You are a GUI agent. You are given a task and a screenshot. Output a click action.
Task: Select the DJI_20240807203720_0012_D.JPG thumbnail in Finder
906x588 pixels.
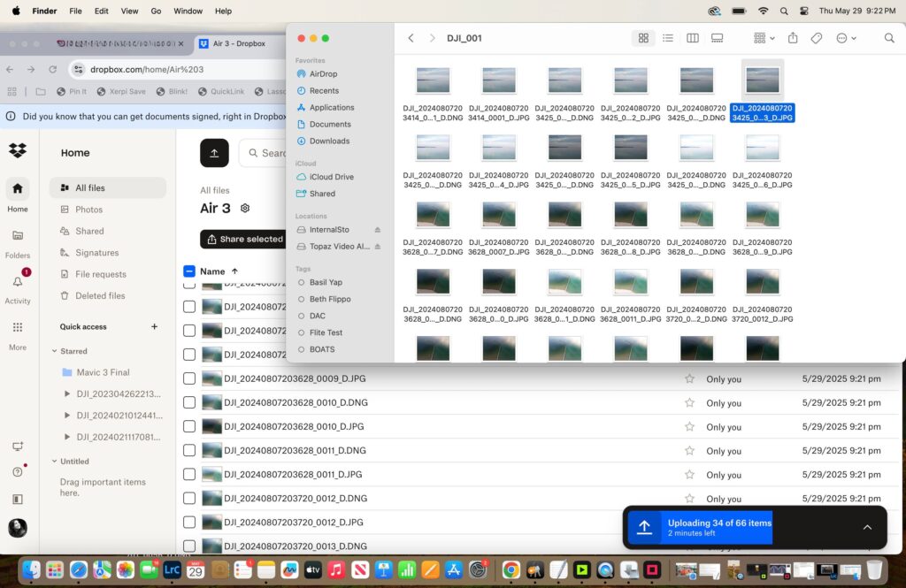pos(763,282)
